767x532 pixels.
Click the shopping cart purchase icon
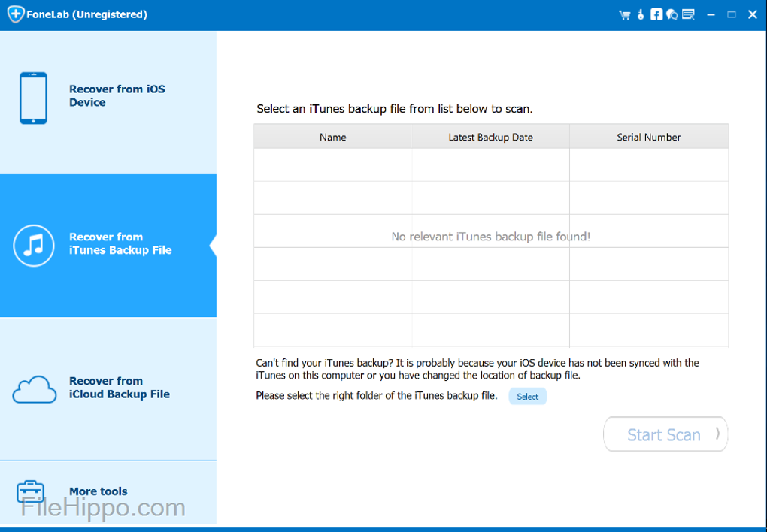(625, 15)
